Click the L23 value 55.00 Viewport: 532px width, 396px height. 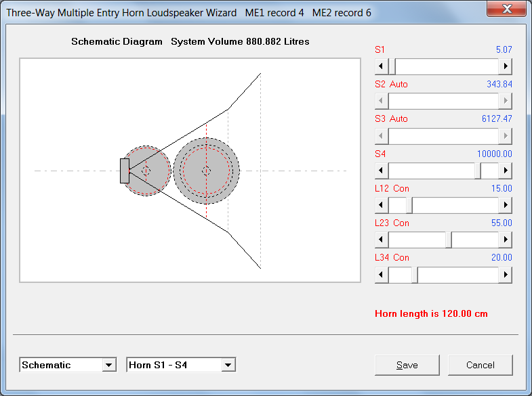[x=502, y=223]
